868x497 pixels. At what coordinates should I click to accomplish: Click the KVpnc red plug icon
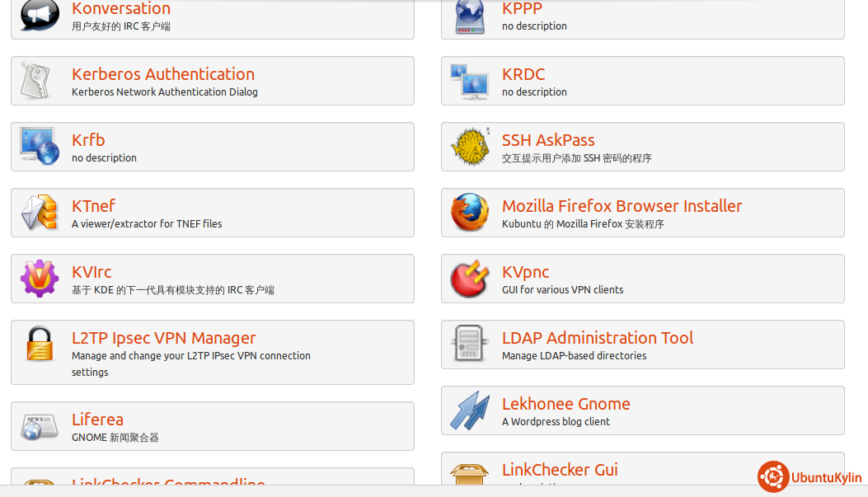pyautogui.click(x=470, y=279)
